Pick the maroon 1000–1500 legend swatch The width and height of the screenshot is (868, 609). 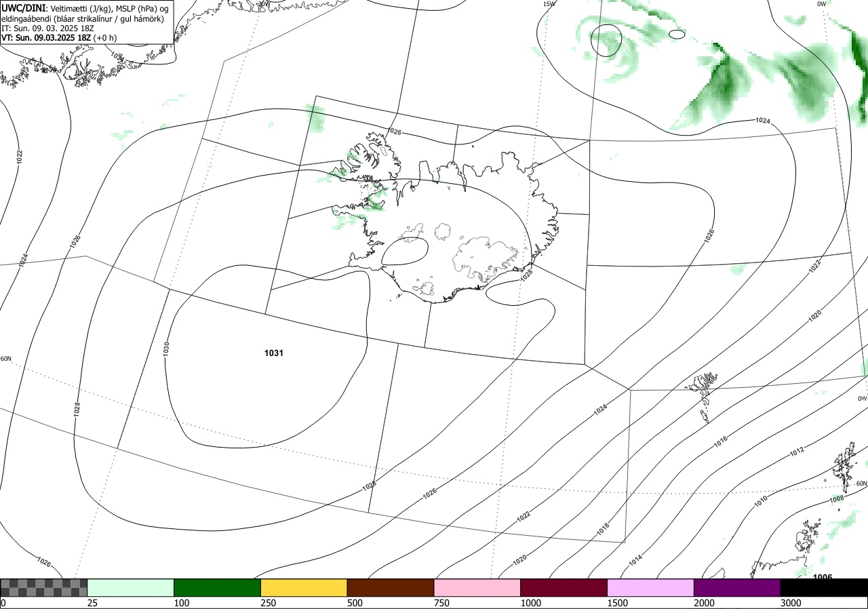click(564, 587)
